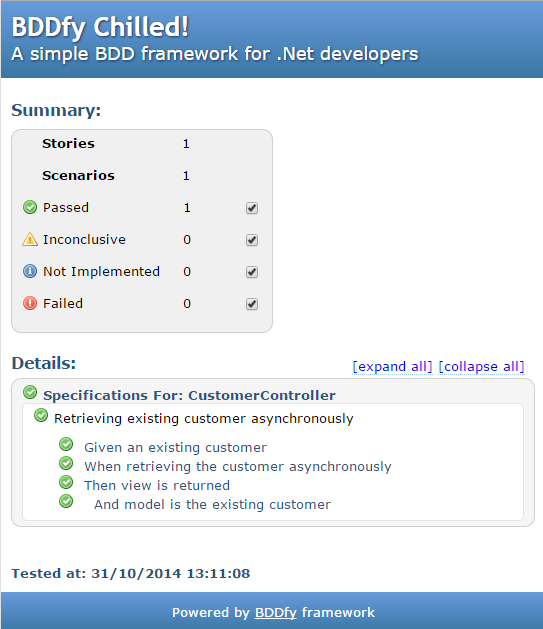Toggle the Not Implemented filter checkbox

[x=252, y=272]
